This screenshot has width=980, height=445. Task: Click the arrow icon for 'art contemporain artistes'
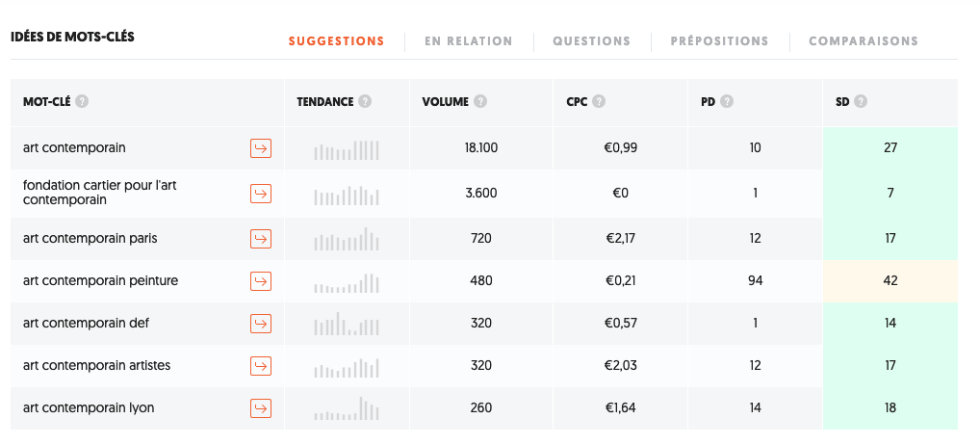click(261, 366)
